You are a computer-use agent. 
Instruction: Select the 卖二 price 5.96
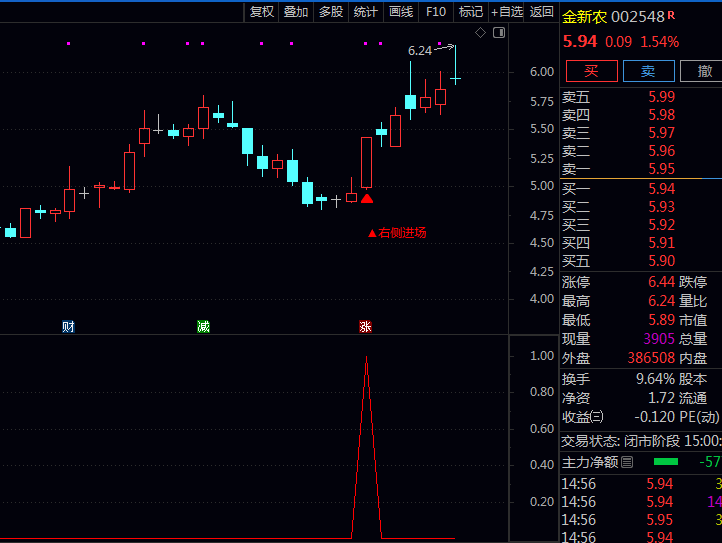(x=661, y=151)
